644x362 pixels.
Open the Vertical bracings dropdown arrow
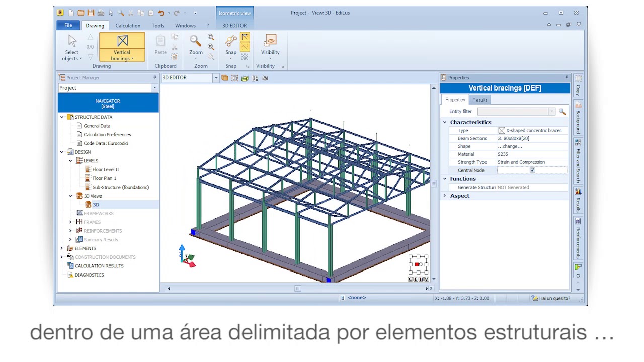tap(132, 59)
